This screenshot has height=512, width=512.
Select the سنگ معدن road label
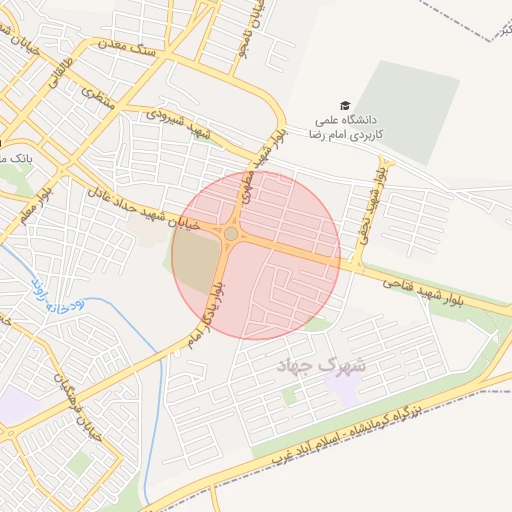(x=127, y=47)
